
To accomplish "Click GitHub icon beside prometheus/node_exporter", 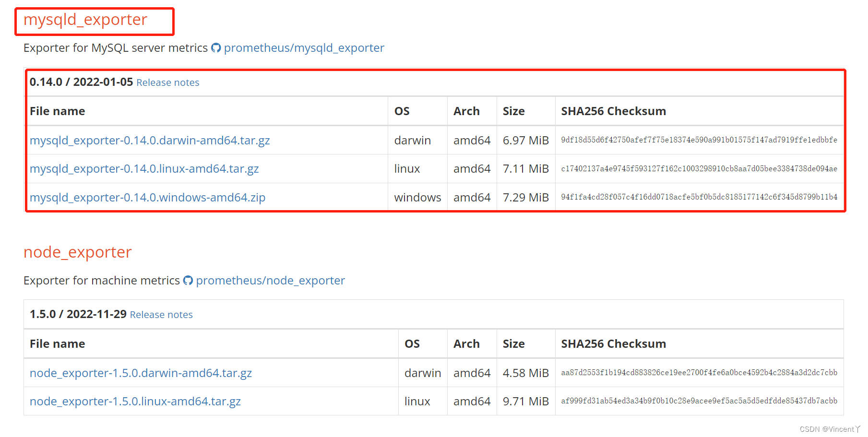I will coord(188,281).
